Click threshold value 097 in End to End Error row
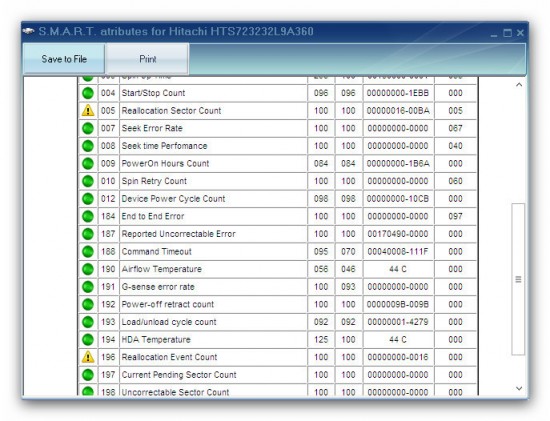The height and width of the screenshot is (421, 550). (x=455, y=216)
